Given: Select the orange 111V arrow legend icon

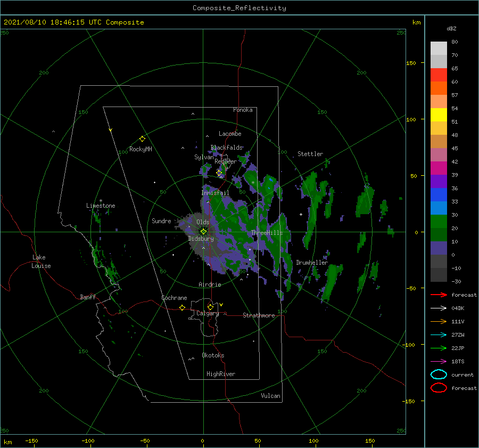Looking at the screenshot, I should (x=439, y=321).
